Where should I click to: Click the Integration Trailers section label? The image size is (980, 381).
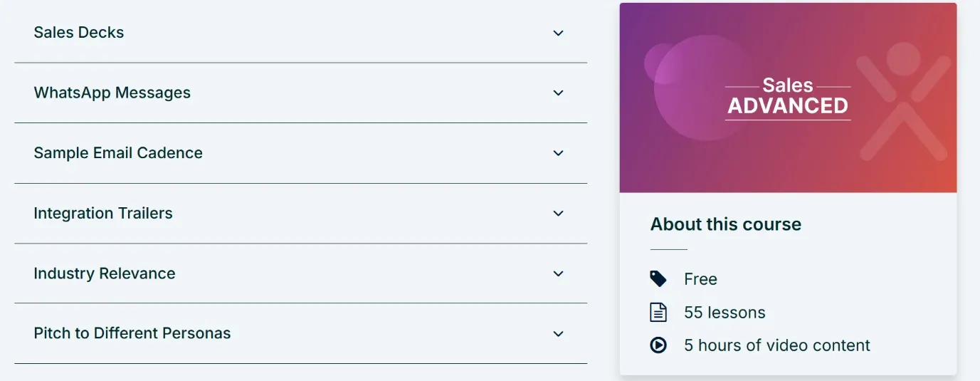[103, 213]
